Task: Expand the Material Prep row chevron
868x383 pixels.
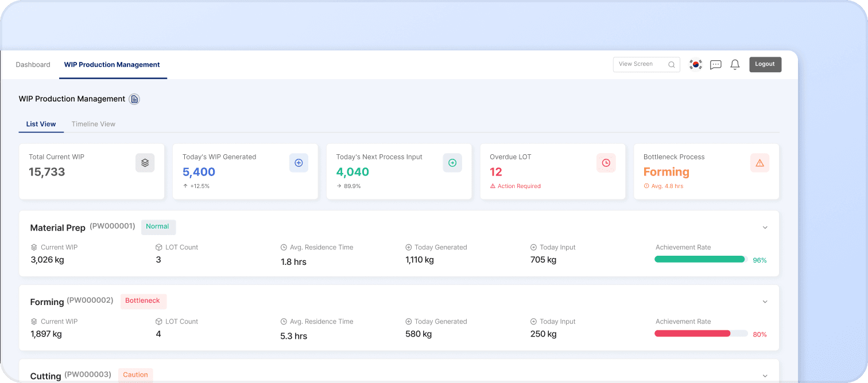Action: pyautogui.click(x=765, y=228)
